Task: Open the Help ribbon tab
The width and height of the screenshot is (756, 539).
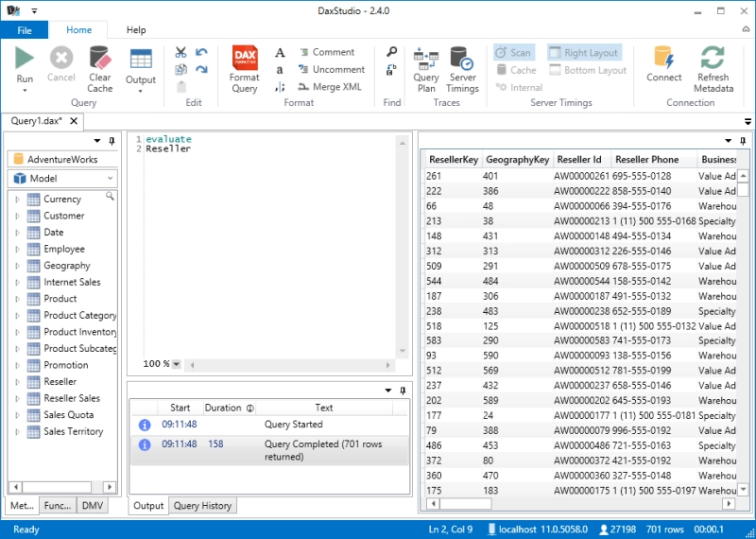Action: pyautogui.click(x=136, y=30)
